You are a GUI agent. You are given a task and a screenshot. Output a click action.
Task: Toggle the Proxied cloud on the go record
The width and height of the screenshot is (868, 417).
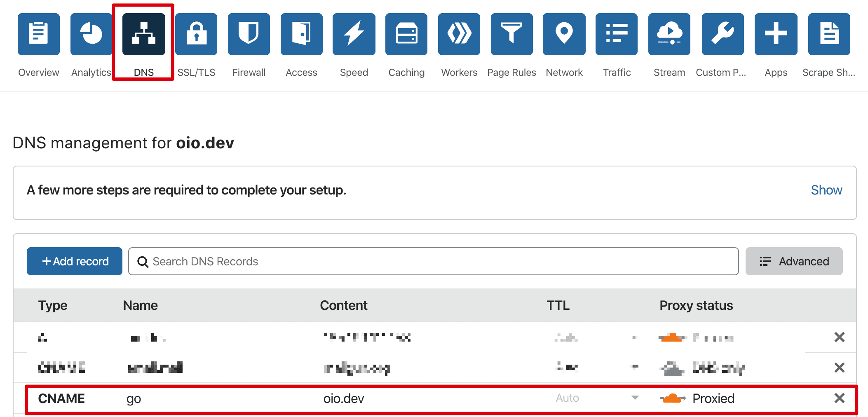point(673,398)
